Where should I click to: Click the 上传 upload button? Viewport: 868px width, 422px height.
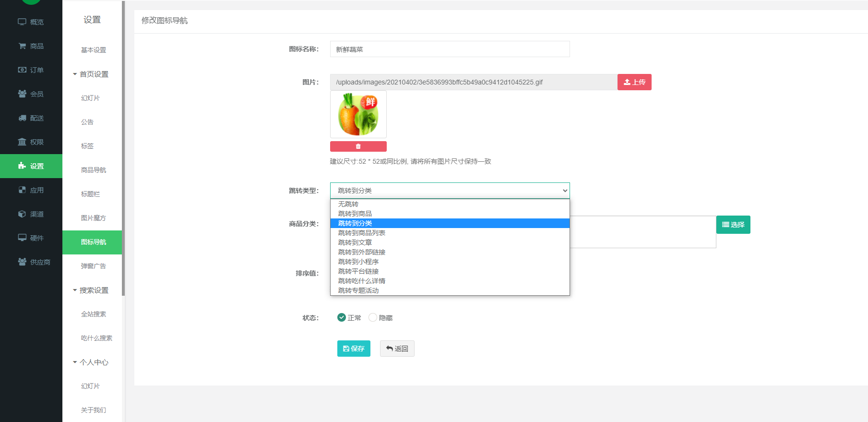[634, 82]
